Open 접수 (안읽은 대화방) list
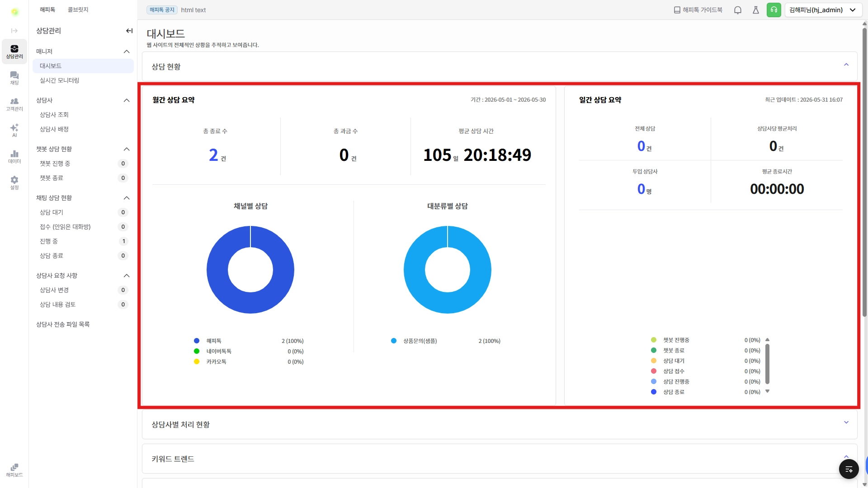The width and height of the screenshot is (868, 488). (83, 227)
